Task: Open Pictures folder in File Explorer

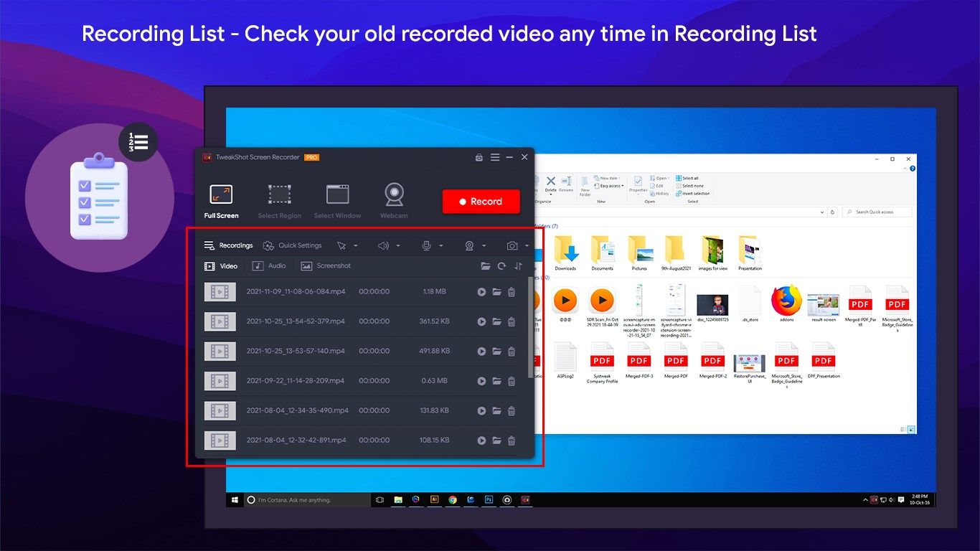Action: pyautogui.click(x=639, y=253)
